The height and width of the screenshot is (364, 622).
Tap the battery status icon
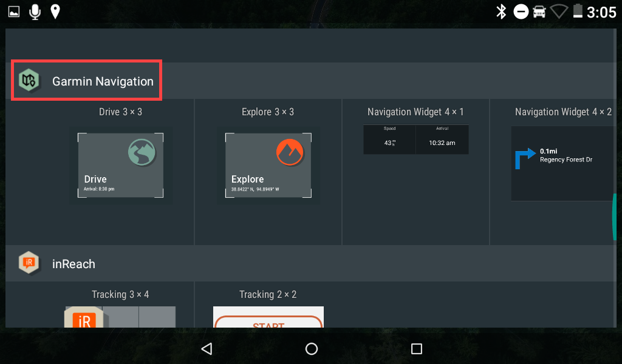point(578,11)
